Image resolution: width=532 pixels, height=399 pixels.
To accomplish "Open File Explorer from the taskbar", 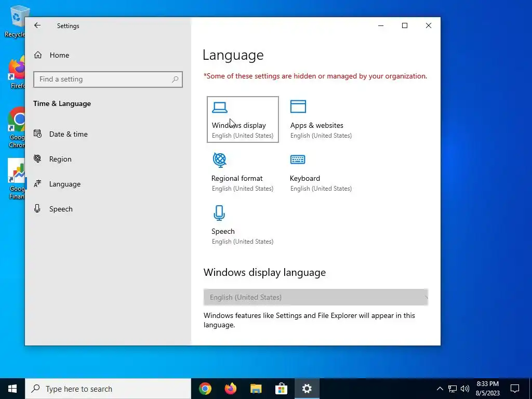I will click(256, 389).
